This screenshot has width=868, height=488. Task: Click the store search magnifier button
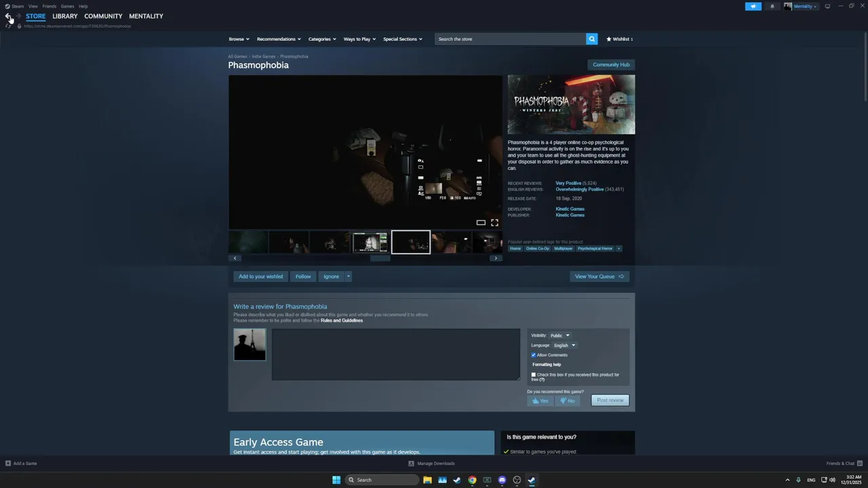tap(592, 39)
